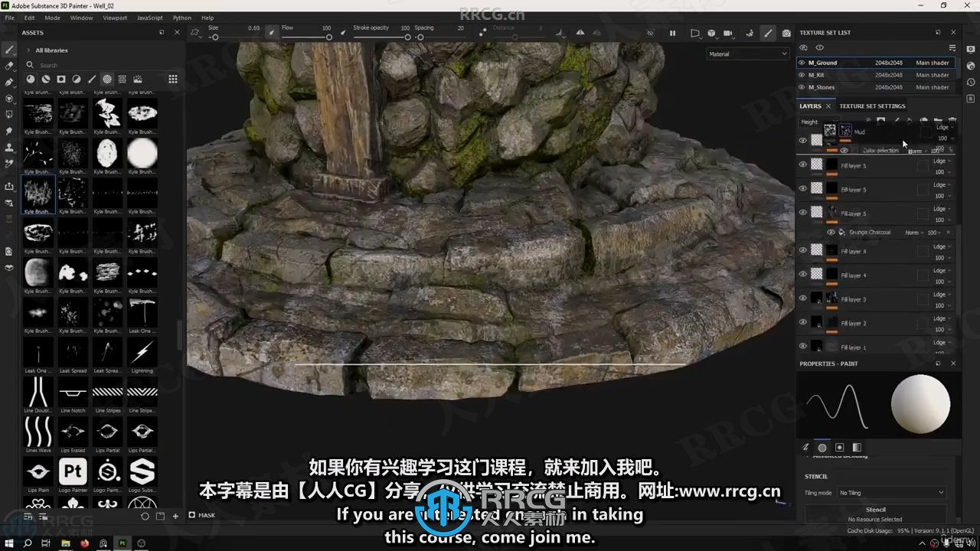Toggle visibility of M_Kit texture set
This screenshot has height=551, width=980.
pyautogui.click(x=802, y=75)
